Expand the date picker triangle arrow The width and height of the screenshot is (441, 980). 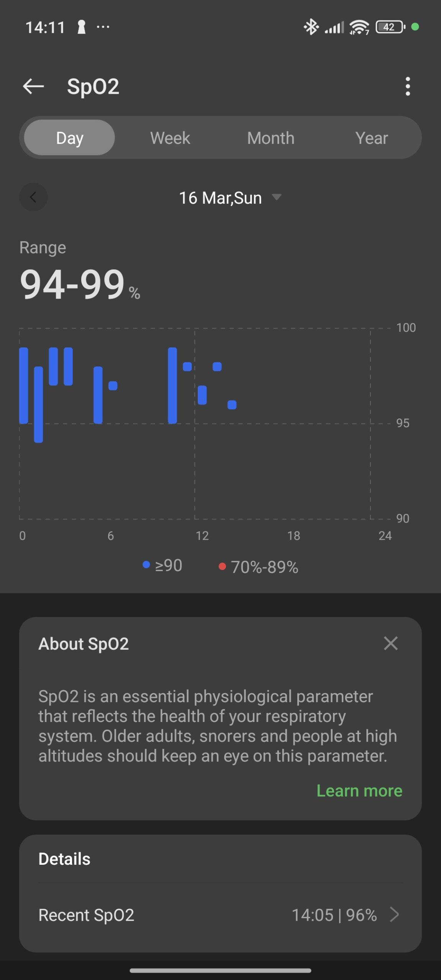click(277, 197)
